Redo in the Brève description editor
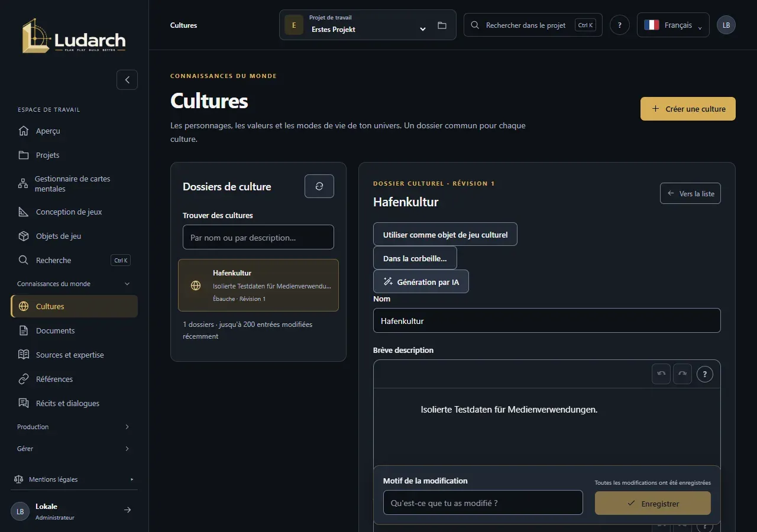This screenshot has width=757, height=532. (682, 374)
